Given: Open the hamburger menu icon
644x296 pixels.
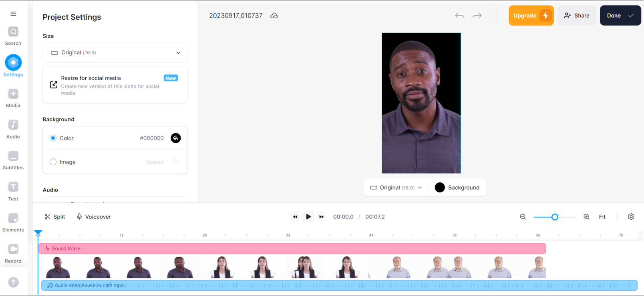Looking at the screenshot, I should (x=13, y=14).
